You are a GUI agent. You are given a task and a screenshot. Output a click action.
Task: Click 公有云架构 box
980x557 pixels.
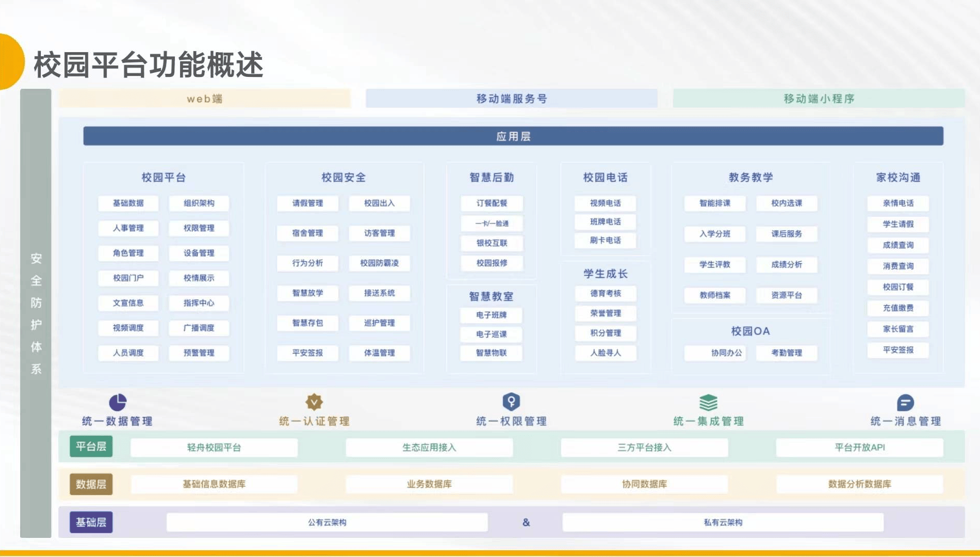tap(327, 522)
